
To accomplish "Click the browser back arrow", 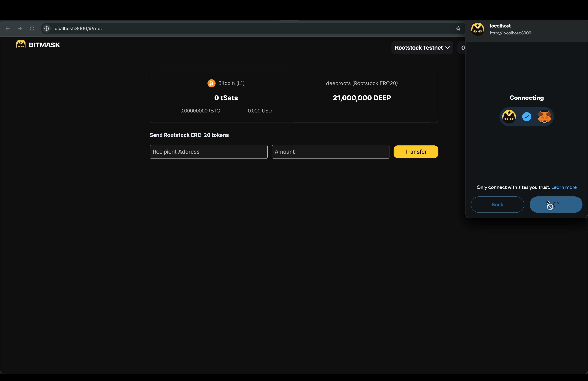I will tap(7, 29).
